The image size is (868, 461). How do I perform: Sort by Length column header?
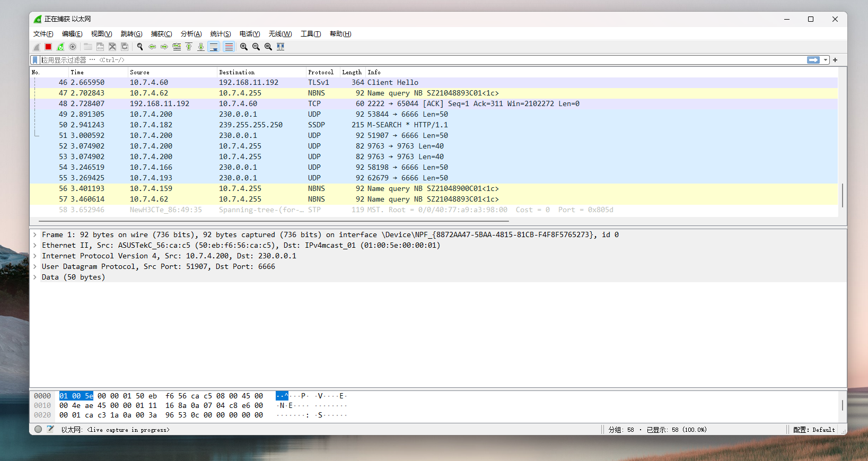pyautogui.click(x=353, y=72)
